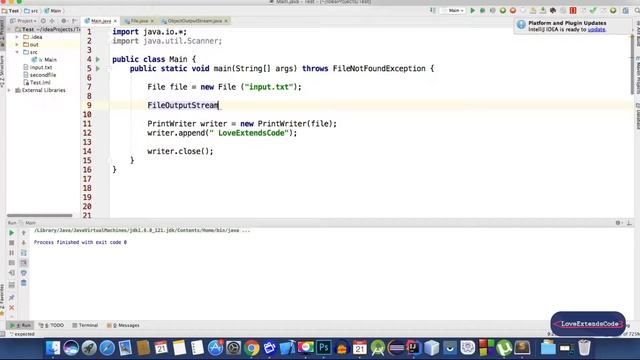Expand the out folder

(x=17, y=44)
